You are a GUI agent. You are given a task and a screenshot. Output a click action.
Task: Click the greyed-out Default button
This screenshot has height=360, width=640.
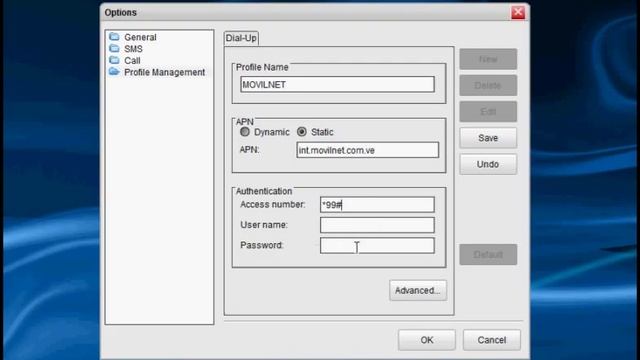[488, 254]
